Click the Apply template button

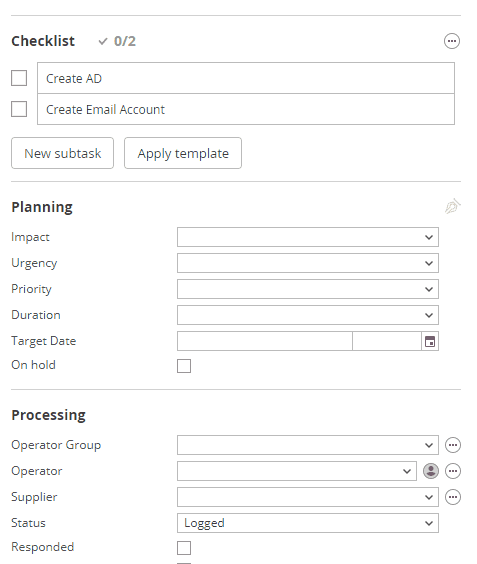click(183, 153)
